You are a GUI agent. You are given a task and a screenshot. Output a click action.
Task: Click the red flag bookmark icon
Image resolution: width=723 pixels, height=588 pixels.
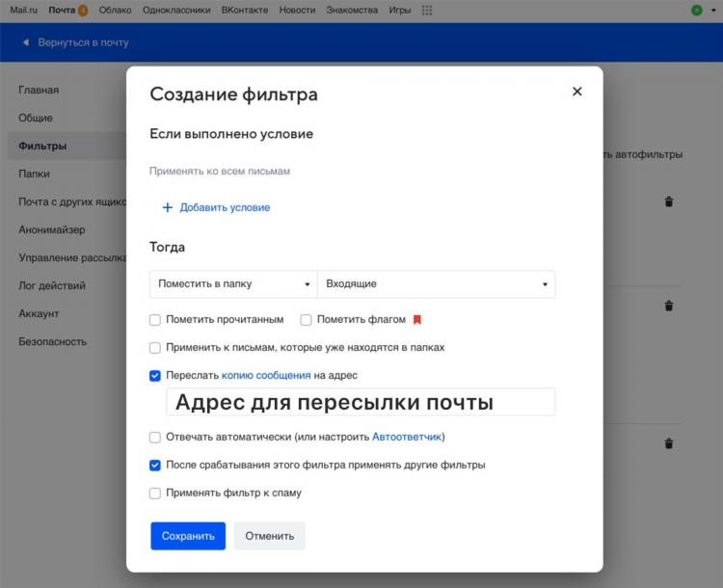[x=416, y=320]
